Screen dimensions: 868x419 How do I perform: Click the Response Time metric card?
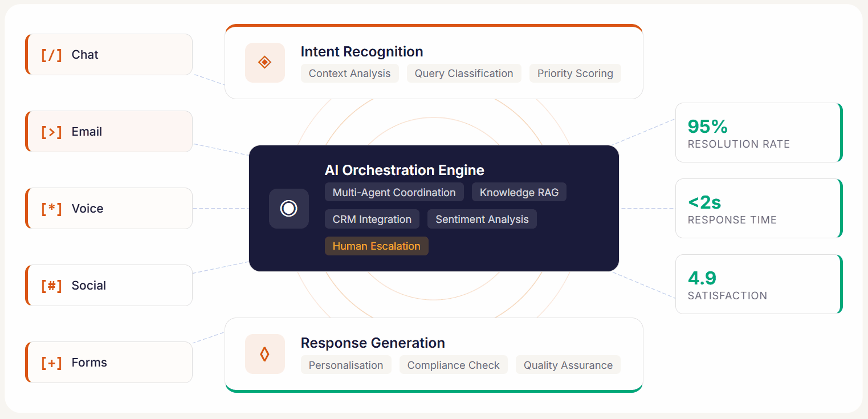click(x=758, y=208)
